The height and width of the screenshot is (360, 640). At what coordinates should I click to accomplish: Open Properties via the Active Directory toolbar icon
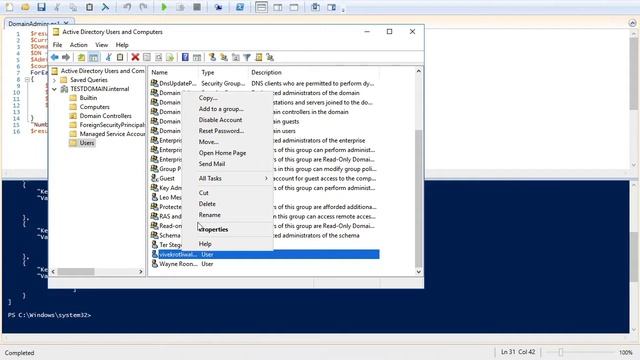[147, 57]
